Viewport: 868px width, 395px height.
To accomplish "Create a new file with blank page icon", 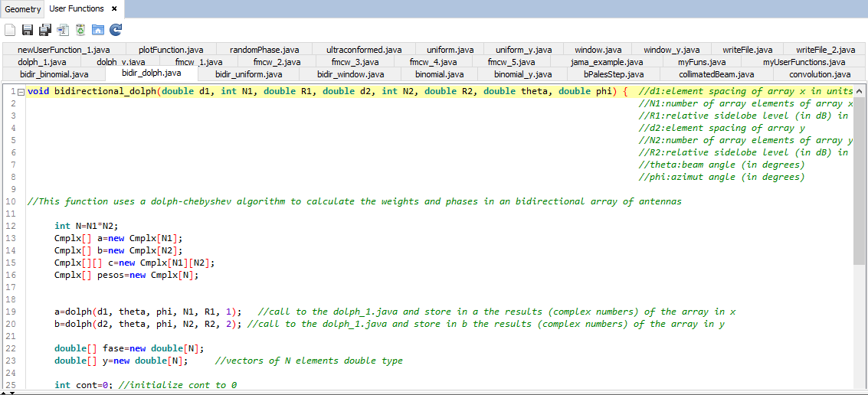I will point(10,30).
